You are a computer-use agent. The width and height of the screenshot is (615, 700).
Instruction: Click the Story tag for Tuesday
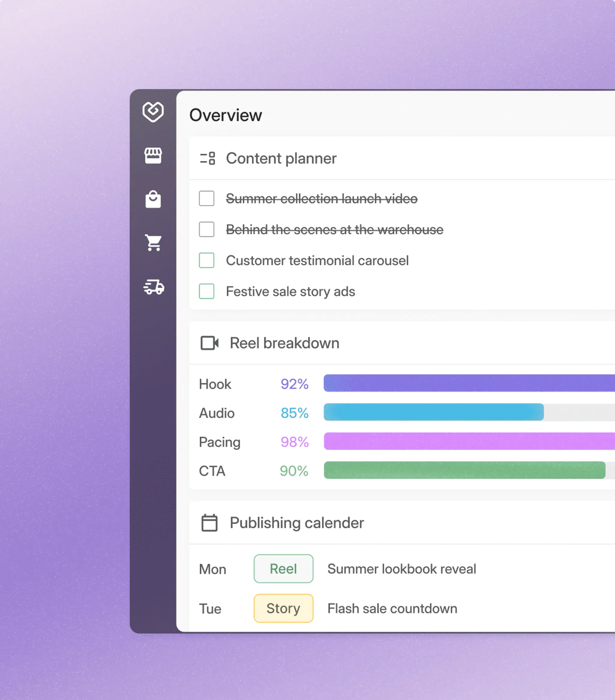click(x=283, y=608)
